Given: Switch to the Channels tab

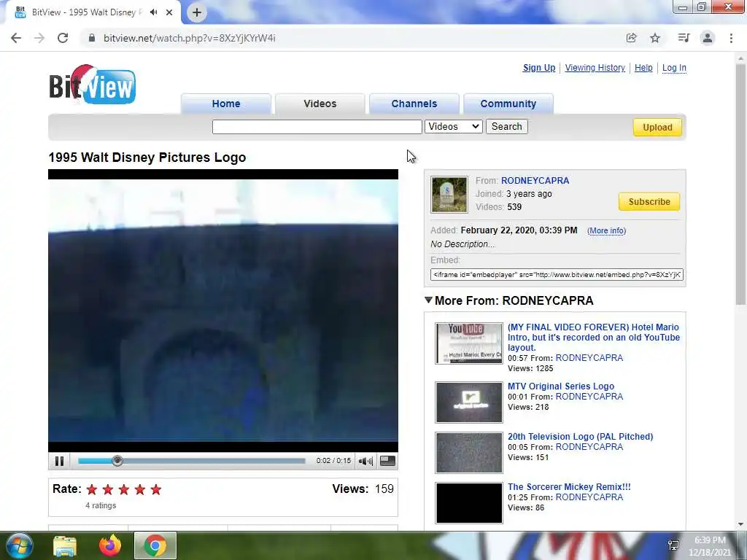Looking at the screenshot, I should [x=414, y=104].
